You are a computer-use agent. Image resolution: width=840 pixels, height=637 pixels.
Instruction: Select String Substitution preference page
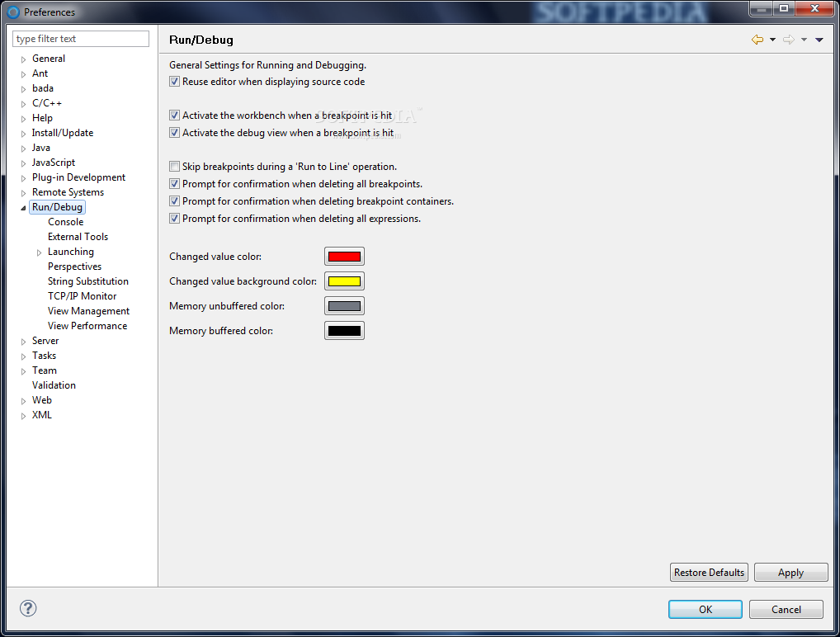(87, 281)
